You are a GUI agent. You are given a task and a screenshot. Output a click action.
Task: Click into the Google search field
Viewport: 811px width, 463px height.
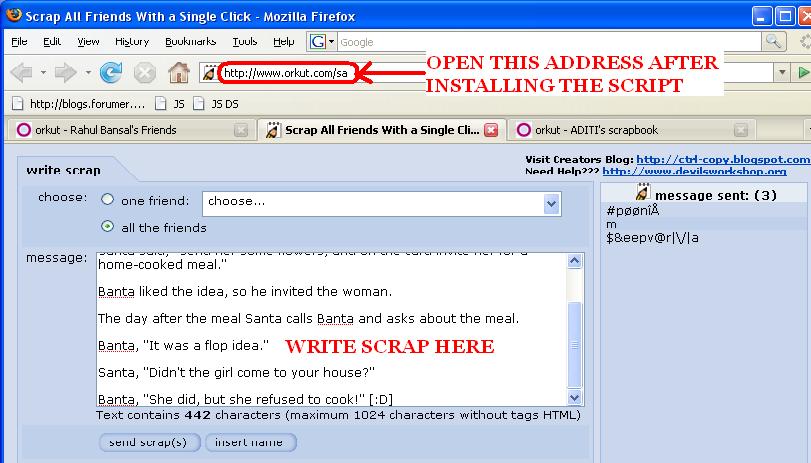tap(549, 42)
